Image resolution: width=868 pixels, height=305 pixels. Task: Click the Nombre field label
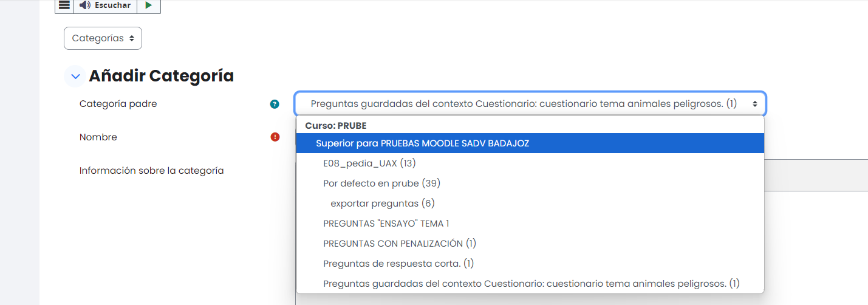98,137
